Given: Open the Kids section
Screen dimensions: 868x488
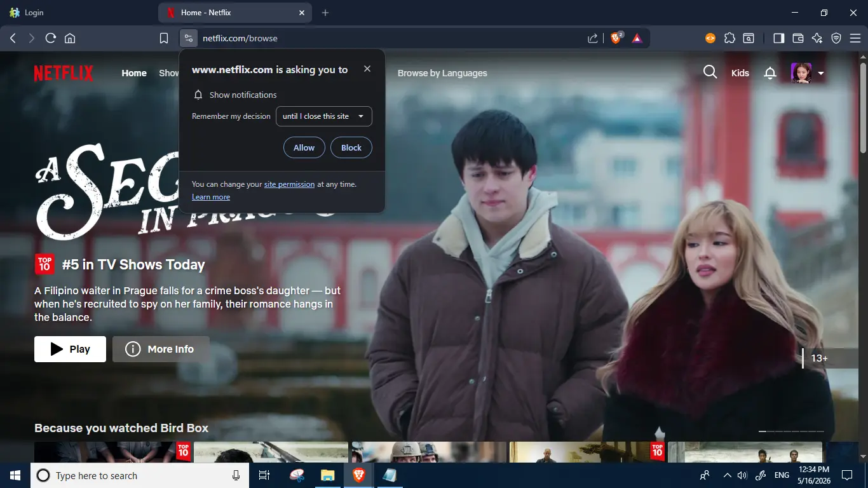Looking at the screenshot, I should tap(740, 73).
